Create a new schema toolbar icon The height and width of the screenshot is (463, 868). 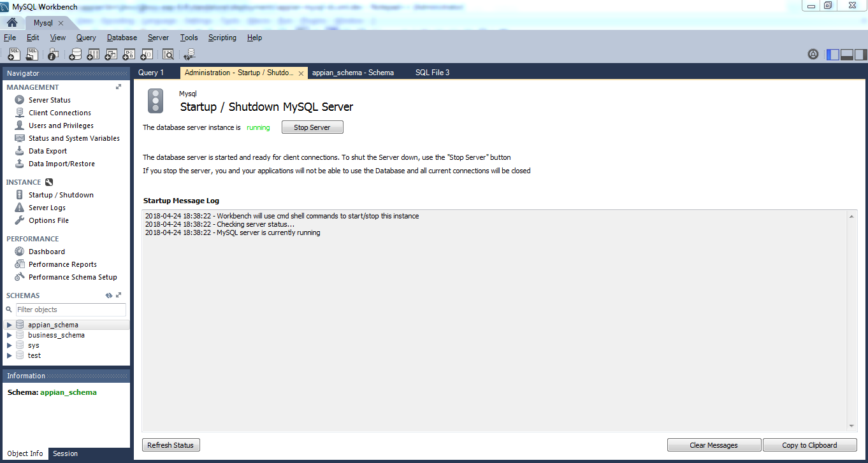click(x=75, y=54)
